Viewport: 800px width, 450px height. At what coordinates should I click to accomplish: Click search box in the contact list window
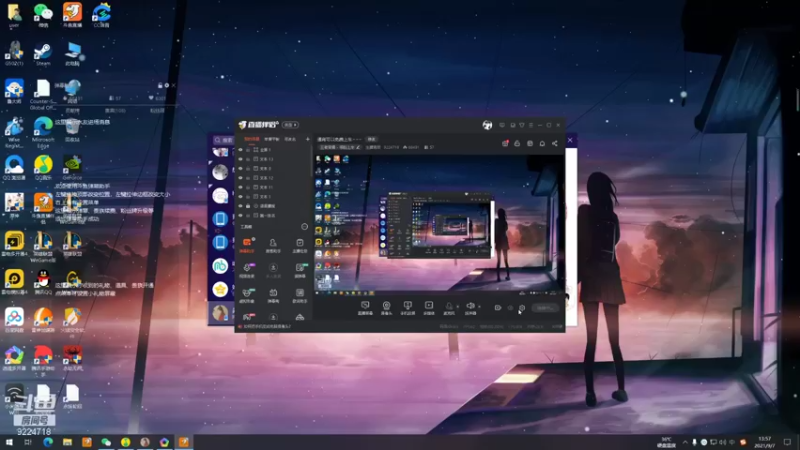click(x=223, y=140)
